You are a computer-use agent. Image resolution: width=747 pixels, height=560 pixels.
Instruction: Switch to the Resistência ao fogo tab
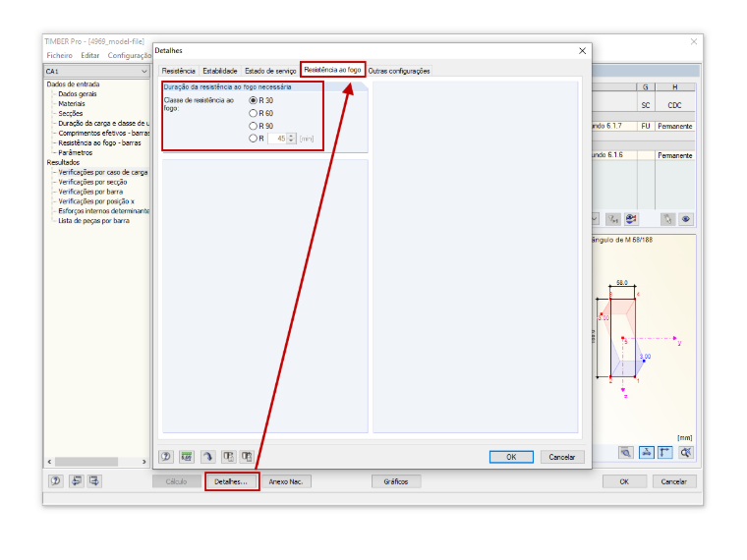[x=332, y=70]
